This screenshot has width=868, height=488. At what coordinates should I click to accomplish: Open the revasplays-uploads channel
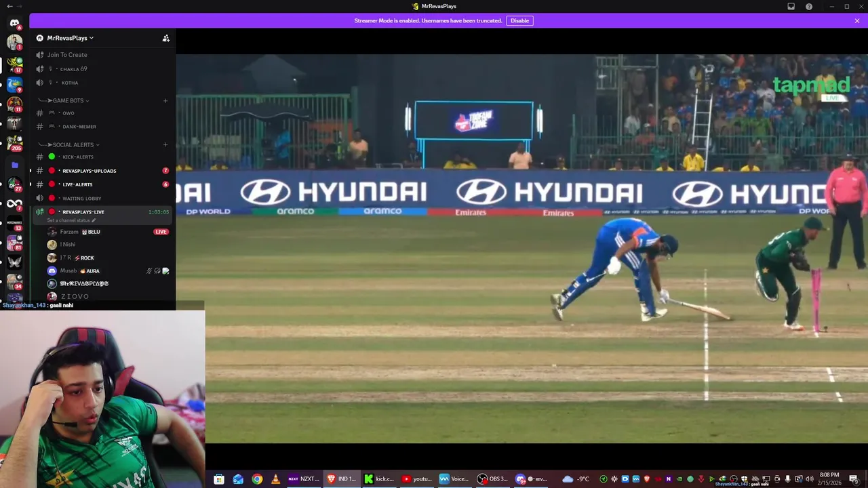click(x=102, y=171)
